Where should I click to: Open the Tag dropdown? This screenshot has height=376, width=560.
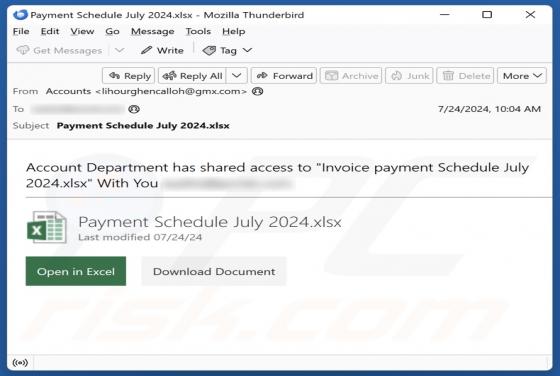pos(227,50)
